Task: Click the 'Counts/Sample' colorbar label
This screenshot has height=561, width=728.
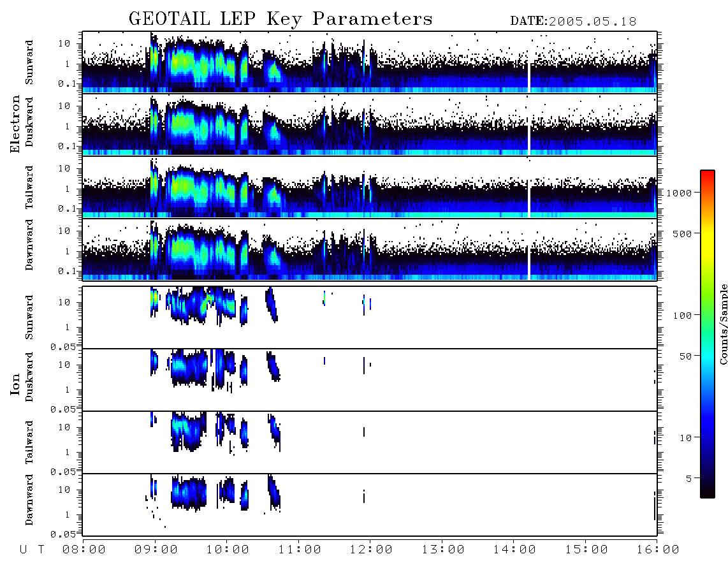Action: coord(723,324)
